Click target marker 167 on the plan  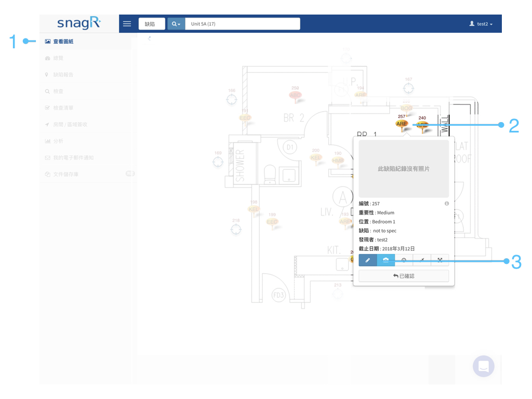click(408, 88)
